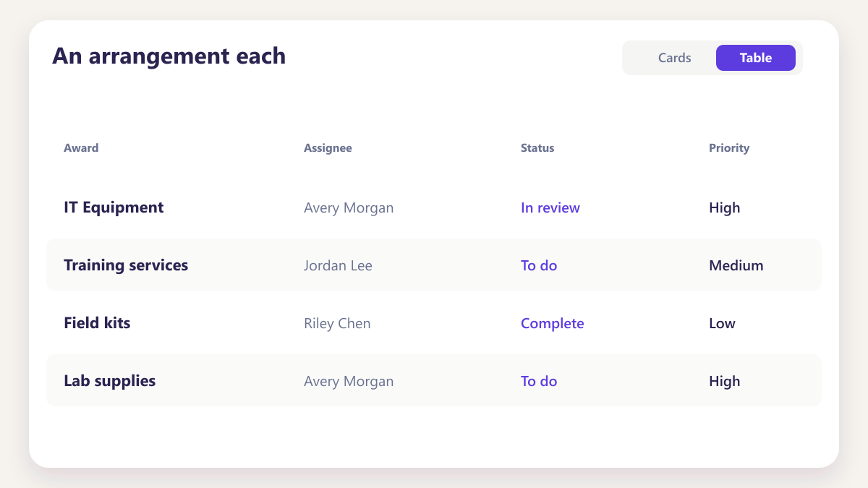Open the Training services award
The image size is (868, 488).
[126, 265]
